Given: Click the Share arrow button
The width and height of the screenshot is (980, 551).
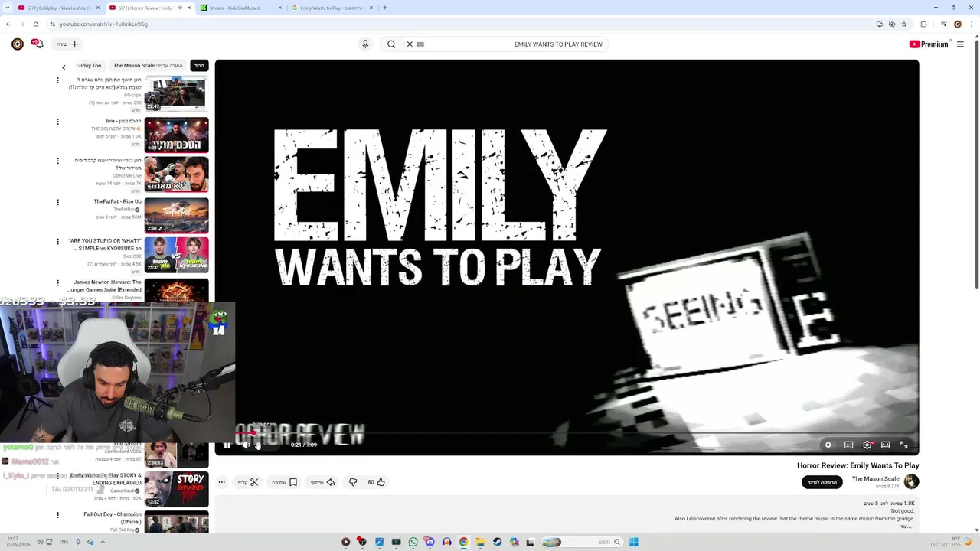Looking at the screenshot, I should click(323, 482).
